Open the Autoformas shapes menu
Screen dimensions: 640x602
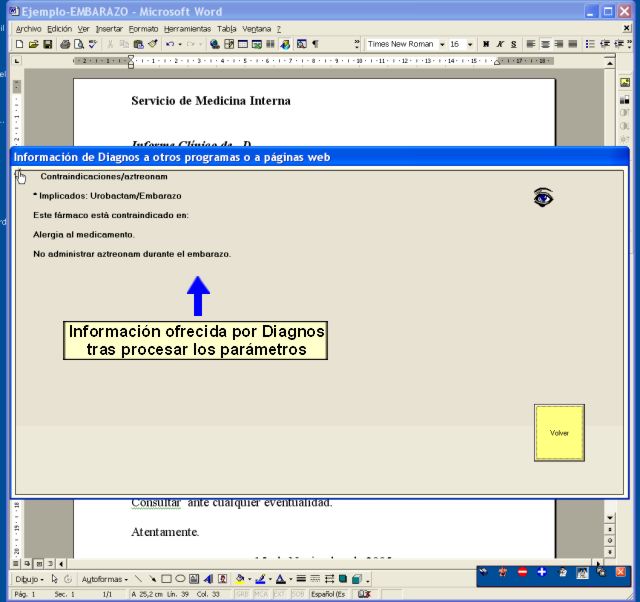(105, 579)
